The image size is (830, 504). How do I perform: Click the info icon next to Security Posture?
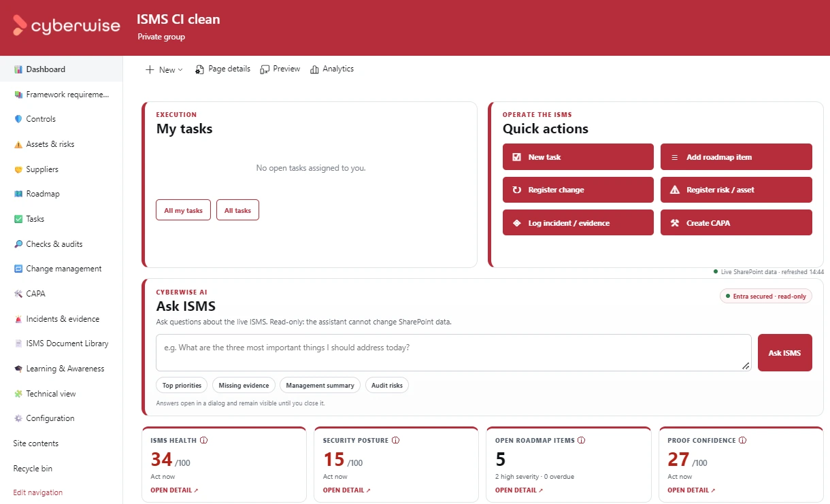pyautogui.click(x=396, y=440)
